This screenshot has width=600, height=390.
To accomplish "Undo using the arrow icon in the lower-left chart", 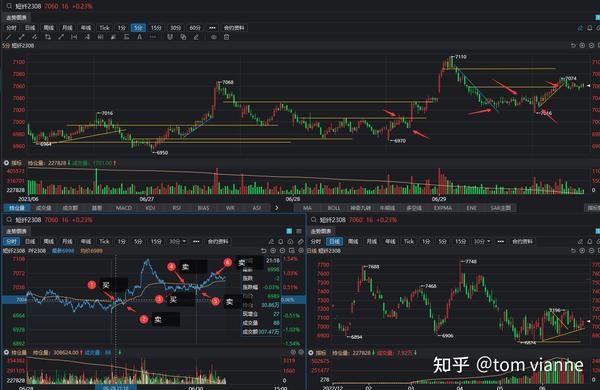I will [x=264, y=251].
